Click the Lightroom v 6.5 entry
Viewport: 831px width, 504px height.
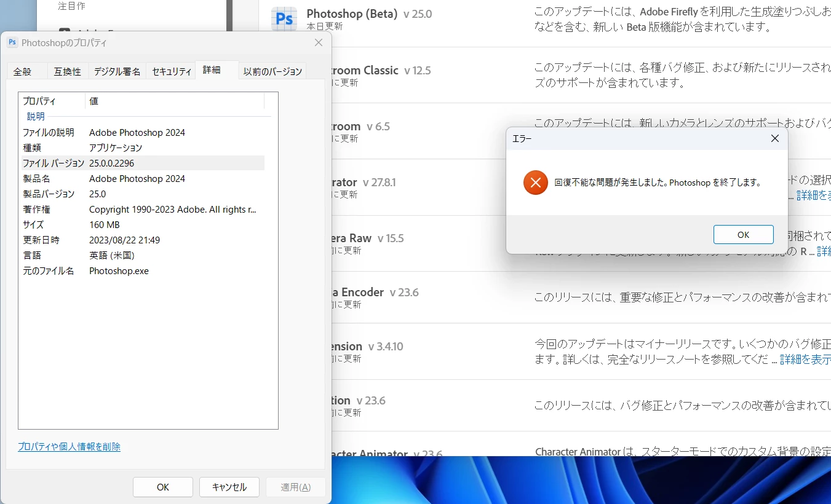coord(361,126)
